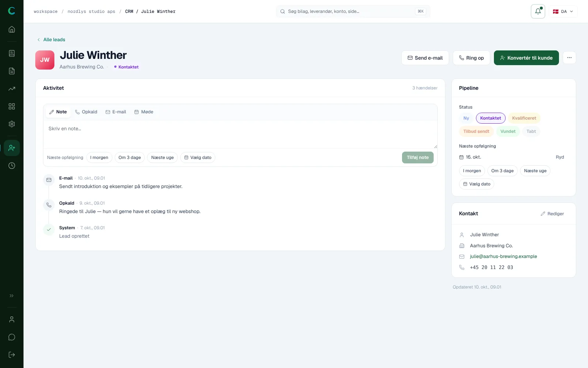588x368 pixels.
Task: Open the notifications bell
Action: pos(538,11)
